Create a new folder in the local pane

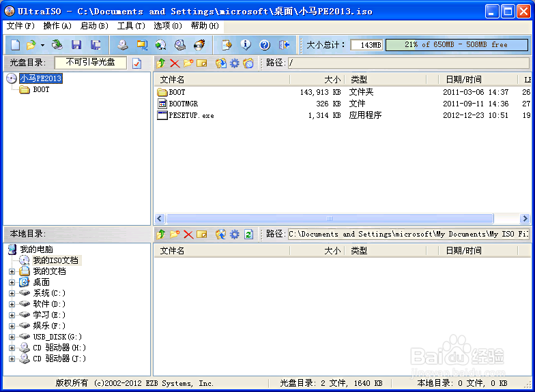[175, 235]
